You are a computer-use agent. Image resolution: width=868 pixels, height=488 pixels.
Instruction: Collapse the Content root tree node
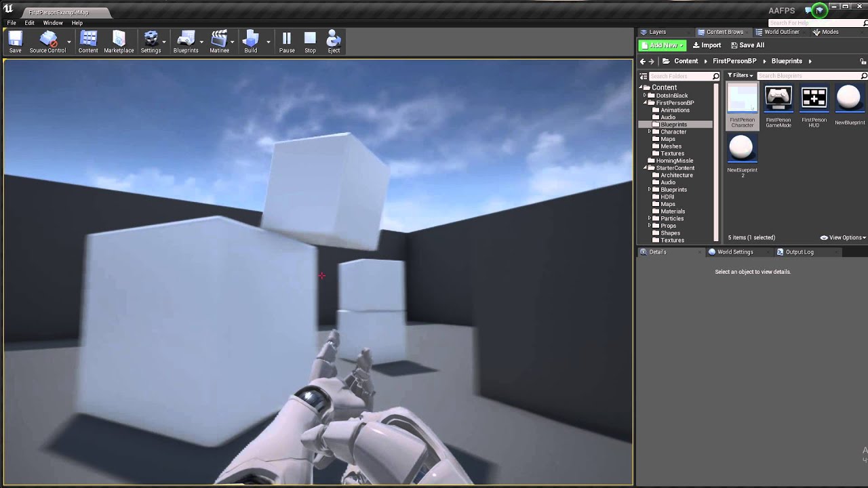click(x=640, y=87)
